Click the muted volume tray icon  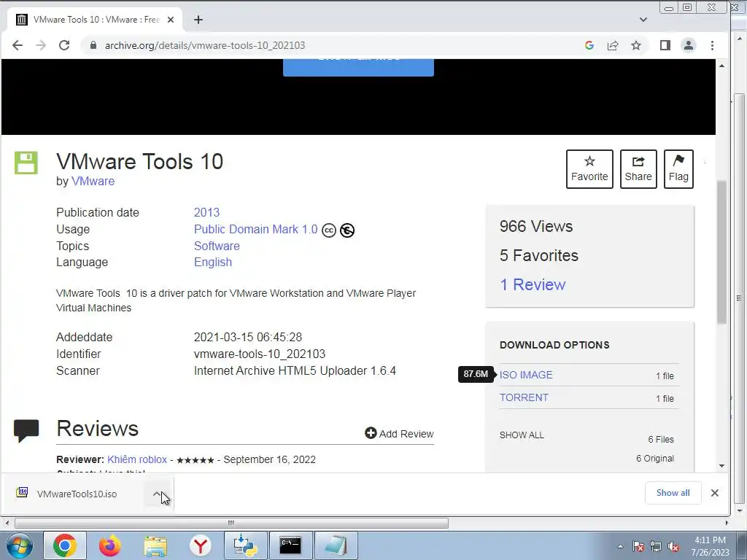pos(673,546)
